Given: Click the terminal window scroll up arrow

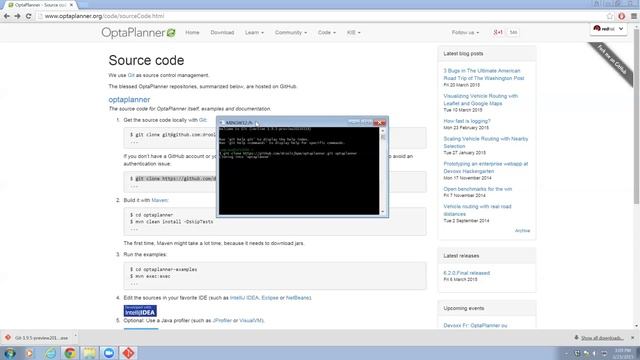Looking at the screenshot, I should pos(382,131).
